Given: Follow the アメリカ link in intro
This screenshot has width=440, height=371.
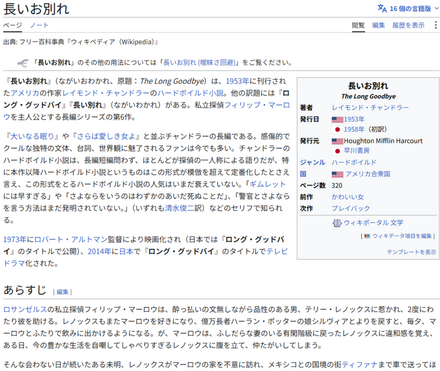Looking at the screenshot, I should point(25,93).
